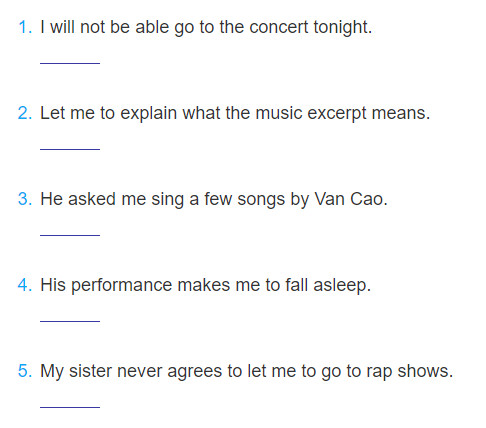Click the answer blank under sentence 1
Image resolution: width=486 pixels, height=428 pixels.
coord(70,62)
